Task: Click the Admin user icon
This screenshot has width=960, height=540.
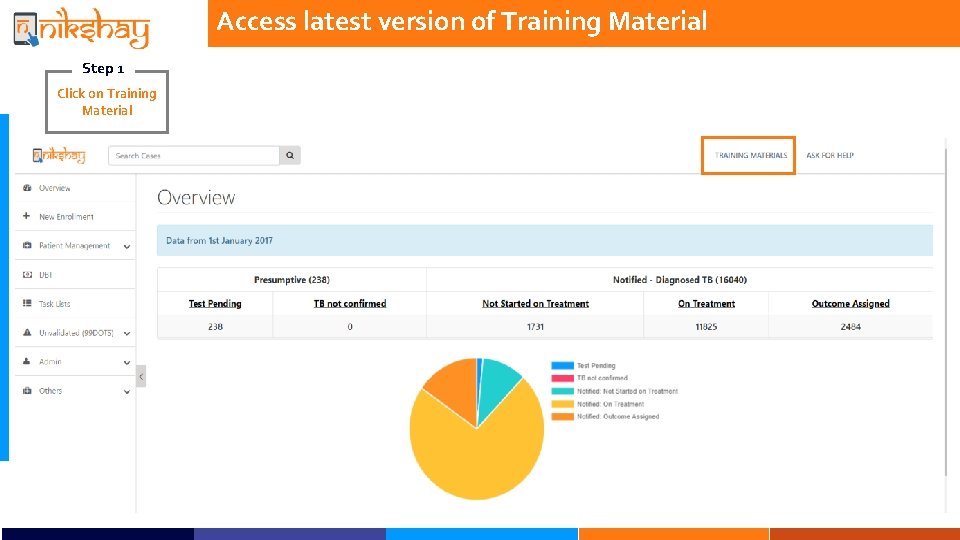Action: tap(26, 361)
